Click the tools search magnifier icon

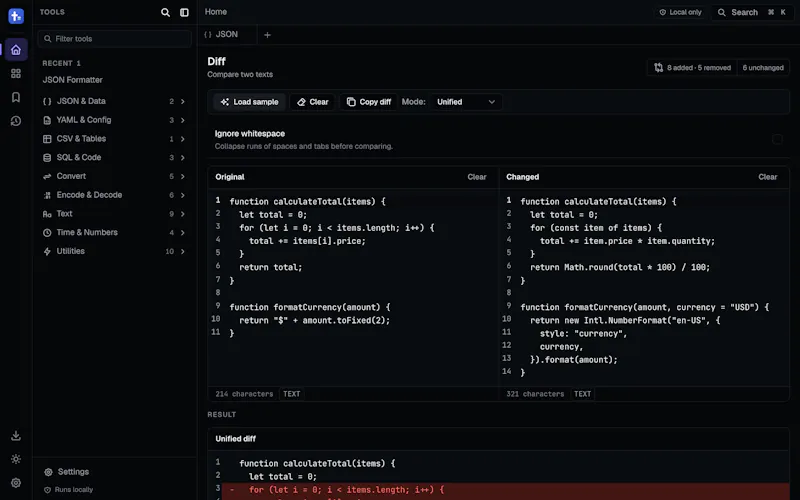[165, 12]
